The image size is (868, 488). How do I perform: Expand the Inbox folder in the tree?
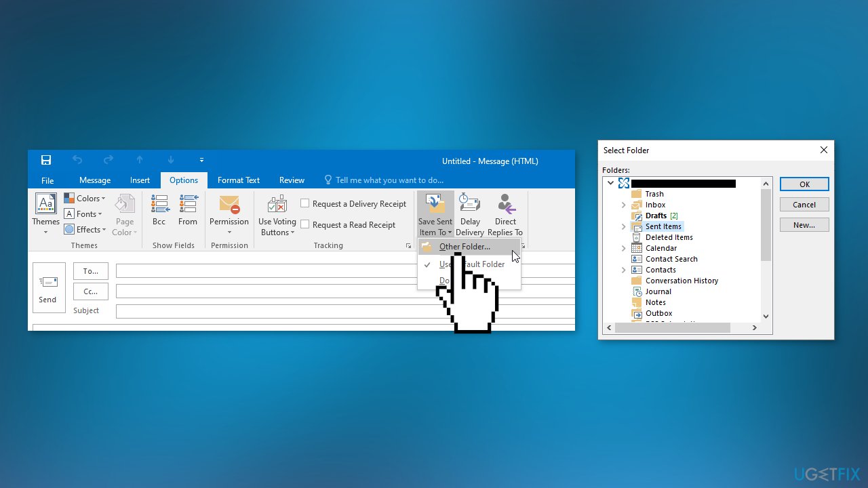pos(623,205)
